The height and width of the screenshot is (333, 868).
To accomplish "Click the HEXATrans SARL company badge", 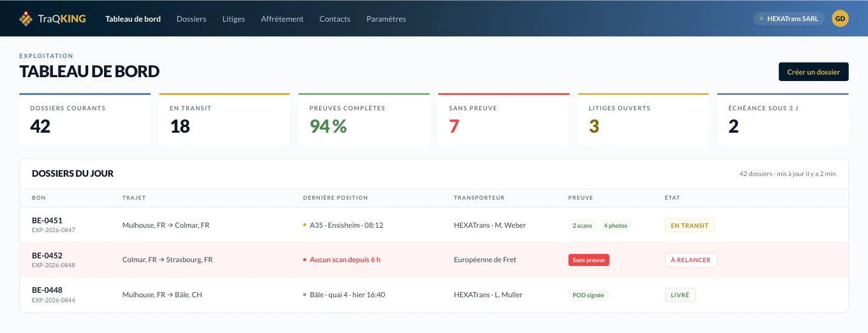I will pos(789,18).
